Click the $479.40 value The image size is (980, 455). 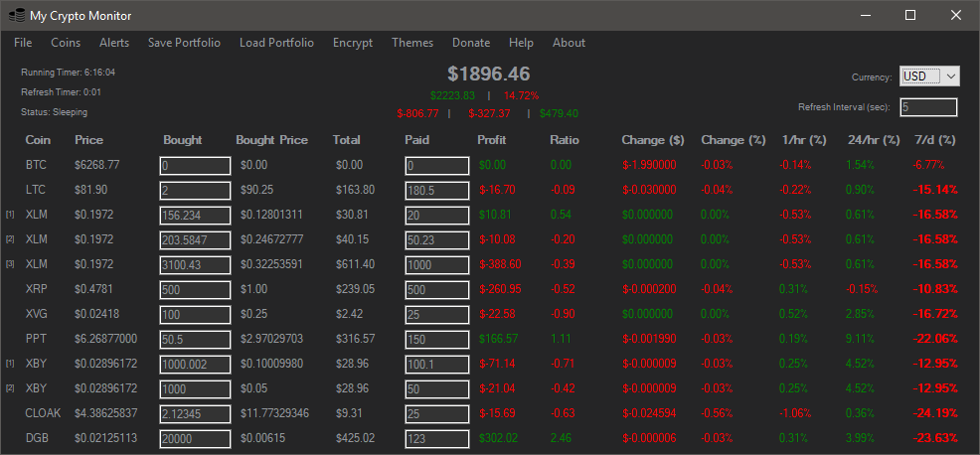tap(559, 113)
